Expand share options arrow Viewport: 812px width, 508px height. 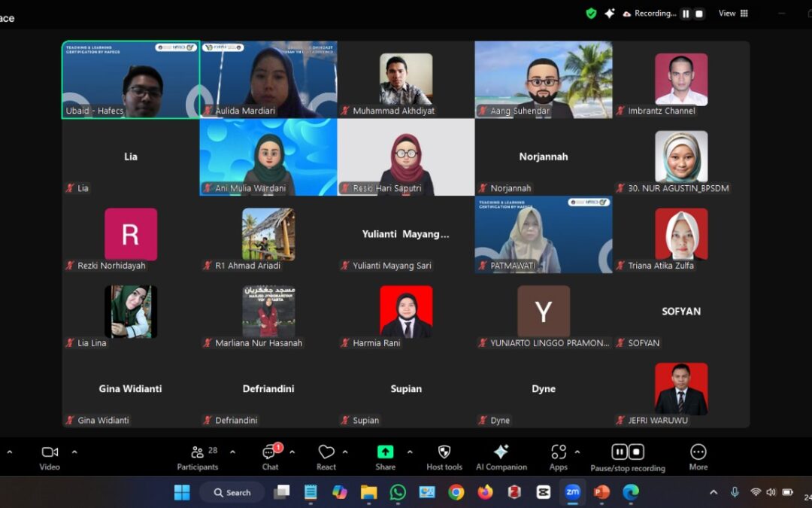[x=410, y=452]
